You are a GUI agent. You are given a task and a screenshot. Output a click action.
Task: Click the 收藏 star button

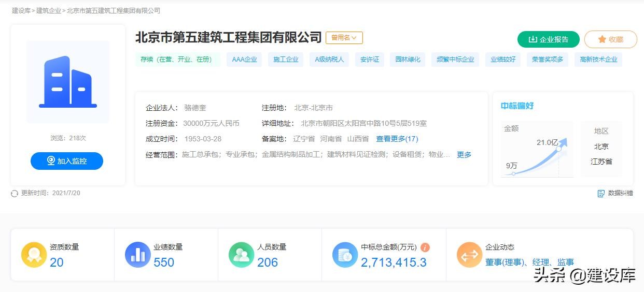[x=610, y=39]
